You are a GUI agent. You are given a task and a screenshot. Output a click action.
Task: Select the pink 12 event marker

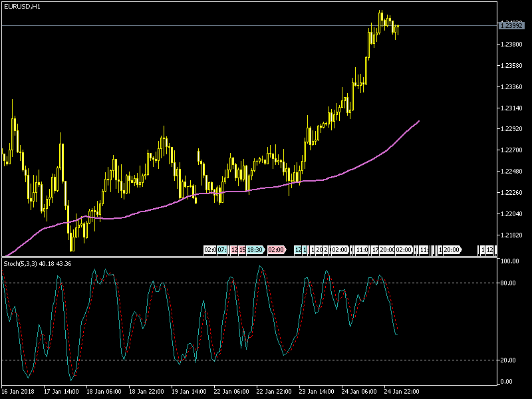pyautogui.click(x=234, y=250)
